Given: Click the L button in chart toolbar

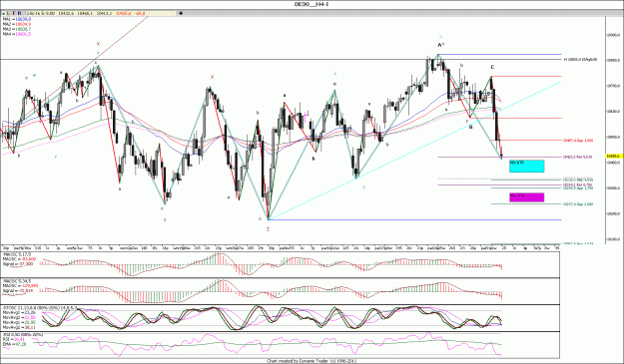Looking at the screenshot, I should tap(9, 14).
